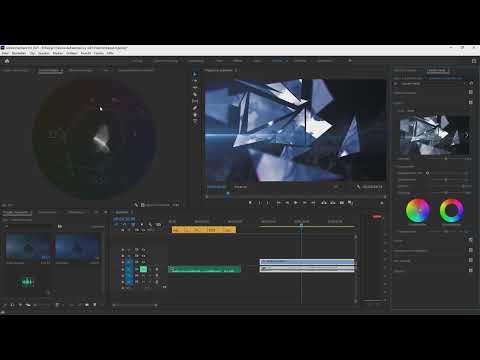480x360 pixels.
Task: Switch to the Lumetri Scopes tab
Action: pyautogui.click(x=50, y=71)
